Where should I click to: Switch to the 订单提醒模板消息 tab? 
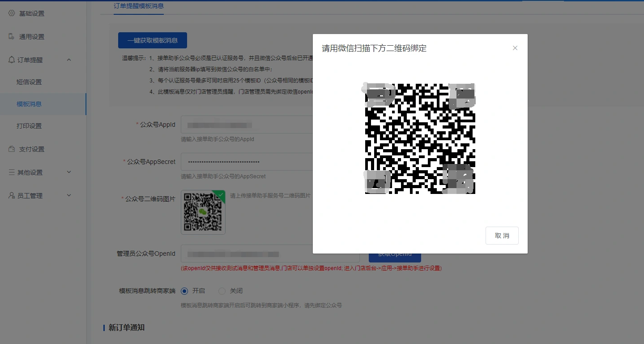click(x=139, y=6)
